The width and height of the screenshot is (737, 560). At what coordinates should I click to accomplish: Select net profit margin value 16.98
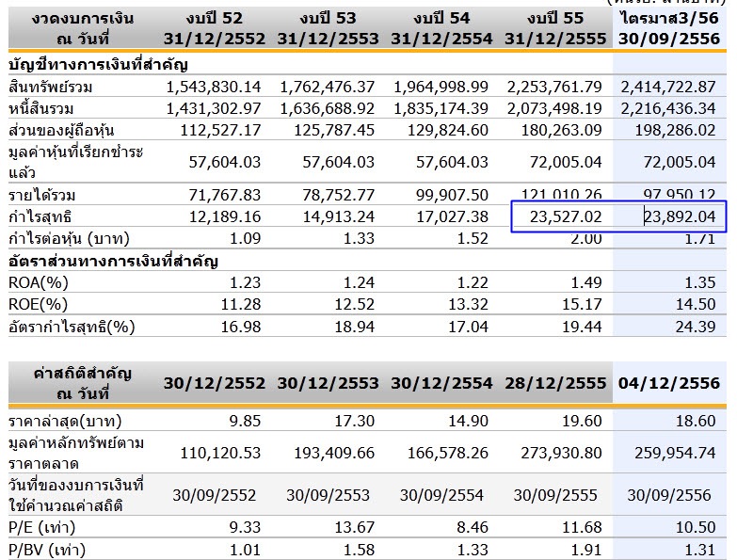pos(241,327)
